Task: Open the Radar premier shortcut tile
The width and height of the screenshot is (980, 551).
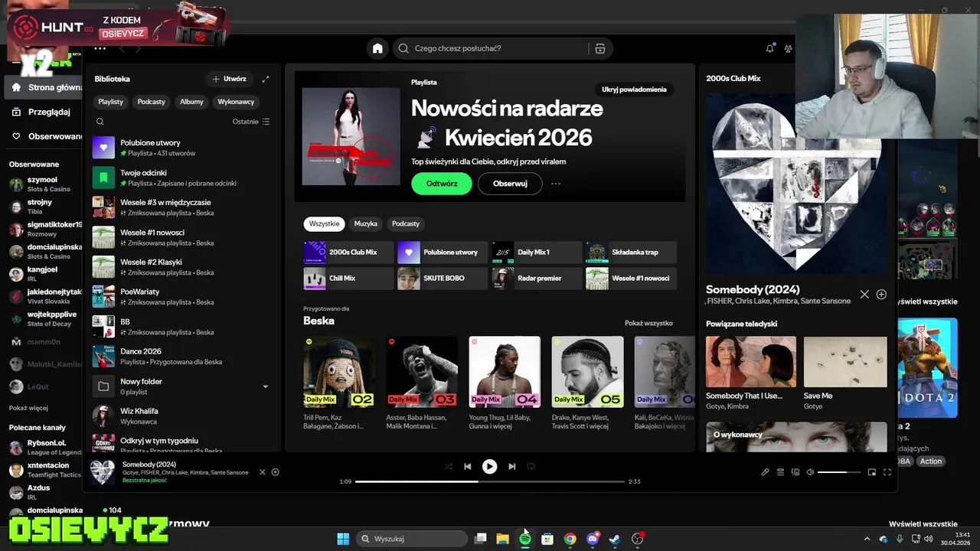Action: point(537,278)
